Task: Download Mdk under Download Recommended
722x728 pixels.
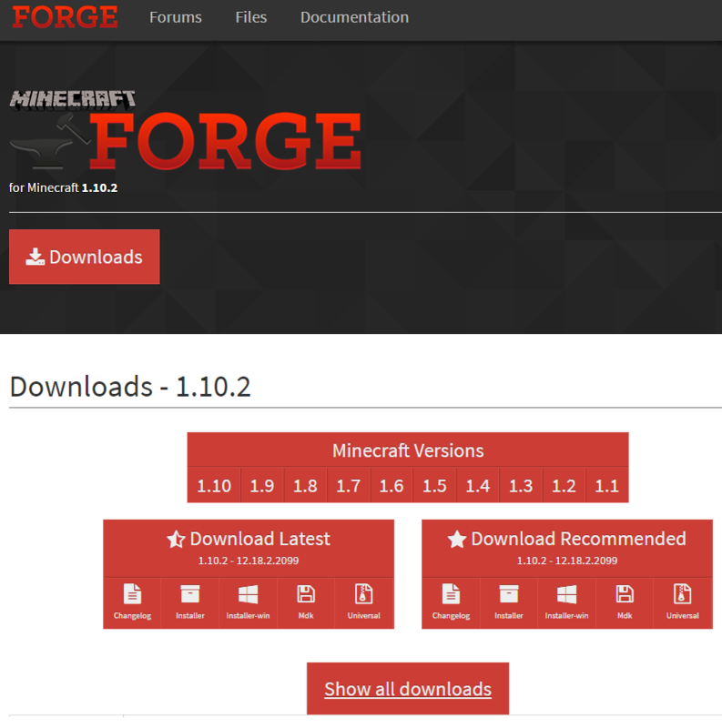Action: pyautogui.click(x=625, y=602)
